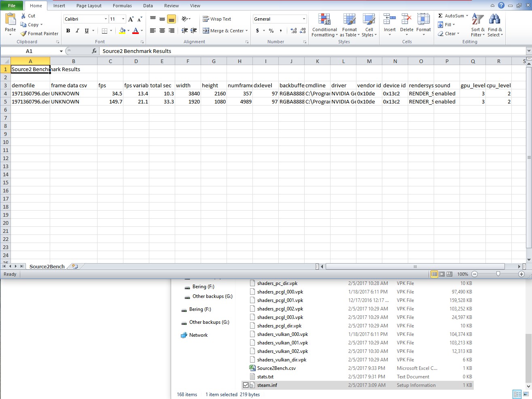Click the increase font size icon
Image resolution: width=532 pixels, height=399 pixels.
[131, 19]
